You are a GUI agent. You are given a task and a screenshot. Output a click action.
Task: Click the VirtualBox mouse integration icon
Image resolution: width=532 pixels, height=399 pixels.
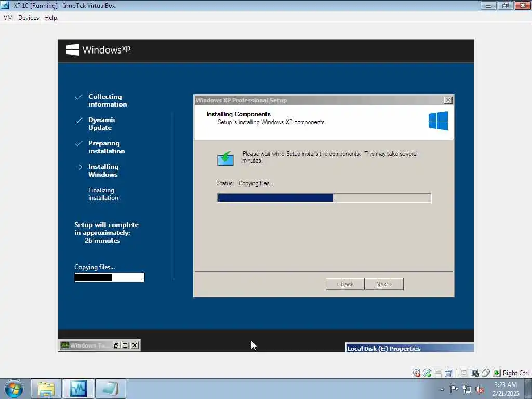[486, 373]
